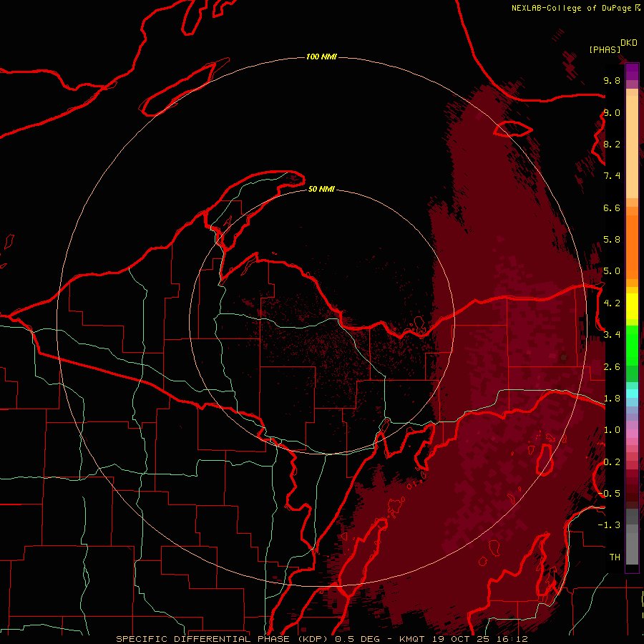Select the 3.4 legend value
The height and width of the screenshot is (644, 644).
pos(612,335)
